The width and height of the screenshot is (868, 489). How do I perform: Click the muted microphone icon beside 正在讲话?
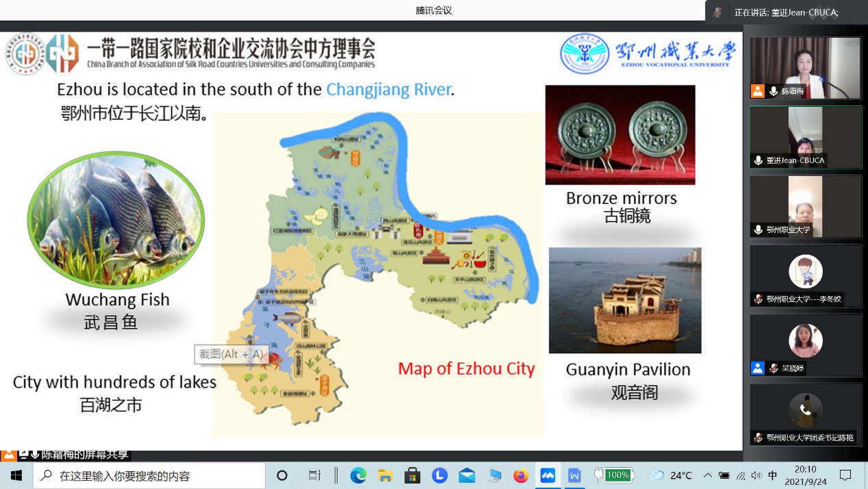(x=717, y=12)
